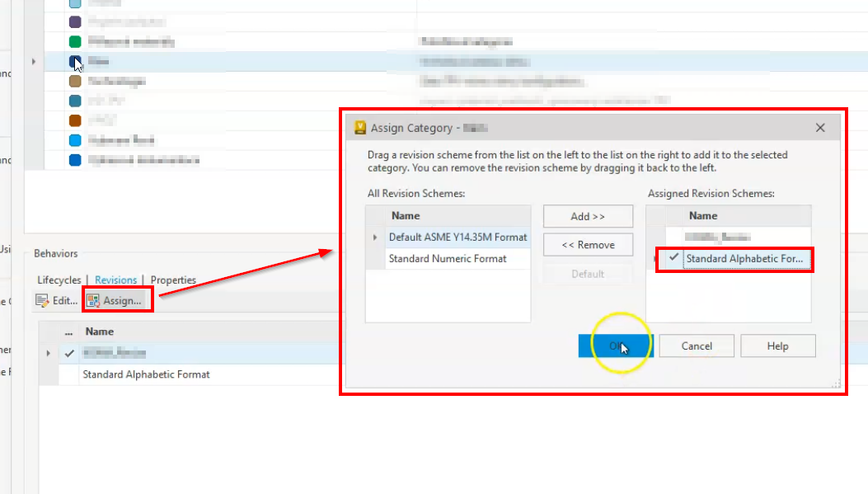The width and height of the screenshot is (868, 494).
Task: Click the purple category icon near the top
Action: tap(74, 21)
